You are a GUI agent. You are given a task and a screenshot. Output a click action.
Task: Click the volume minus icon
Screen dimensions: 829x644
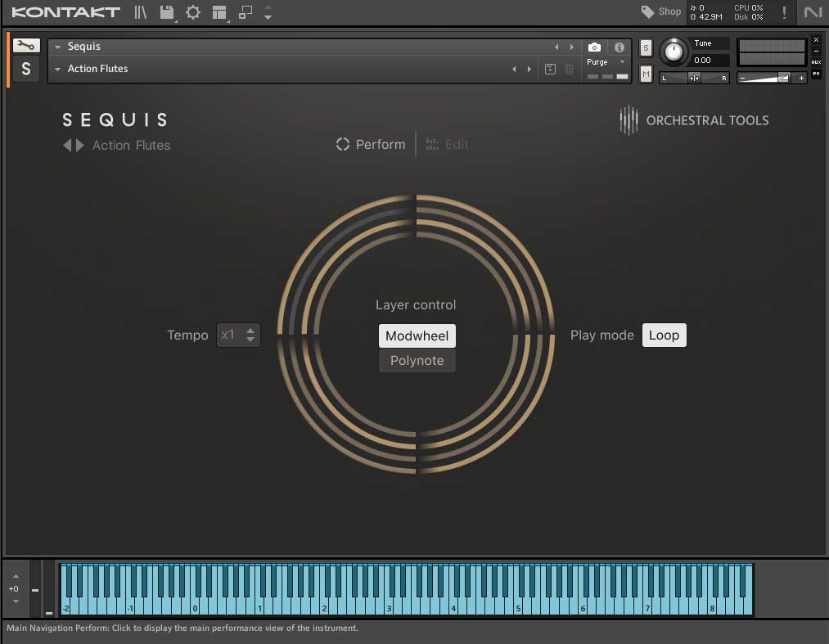[743, 79]
